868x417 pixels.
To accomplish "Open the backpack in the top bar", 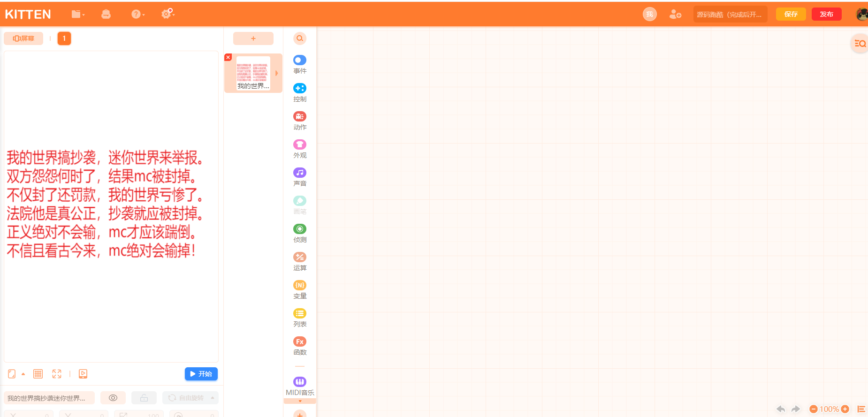I will click(x=106, y=14).
